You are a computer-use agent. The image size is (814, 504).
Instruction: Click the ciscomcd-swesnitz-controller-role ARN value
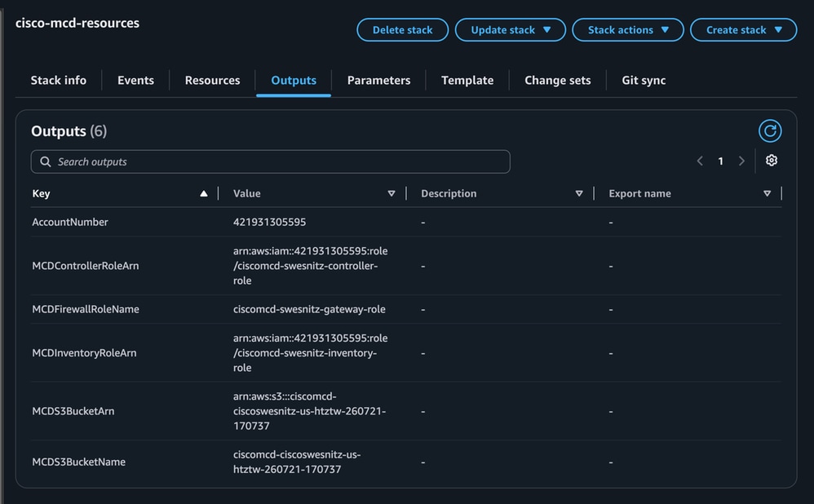click(311, 266)
